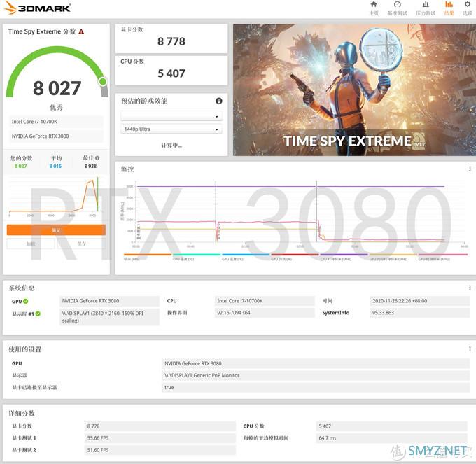This screenshot has width=476, height=464.
Task: Click the 2020-11-26 22:26 time field
Action: coord(420,301)
